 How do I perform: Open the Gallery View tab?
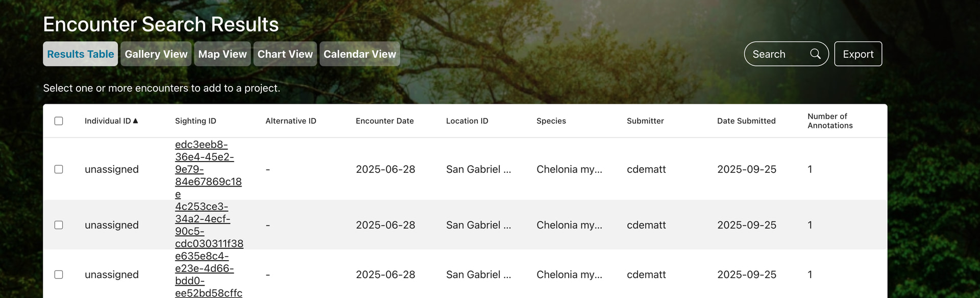point(156,54)
